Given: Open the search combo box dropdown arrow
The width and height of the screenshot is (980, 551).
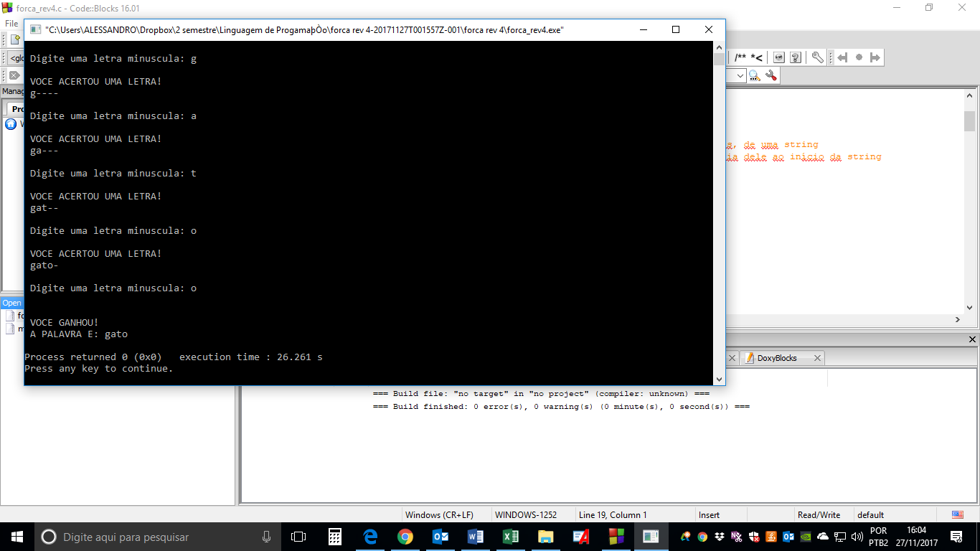Looking at the screenshot, I should [x=740, y=75].
